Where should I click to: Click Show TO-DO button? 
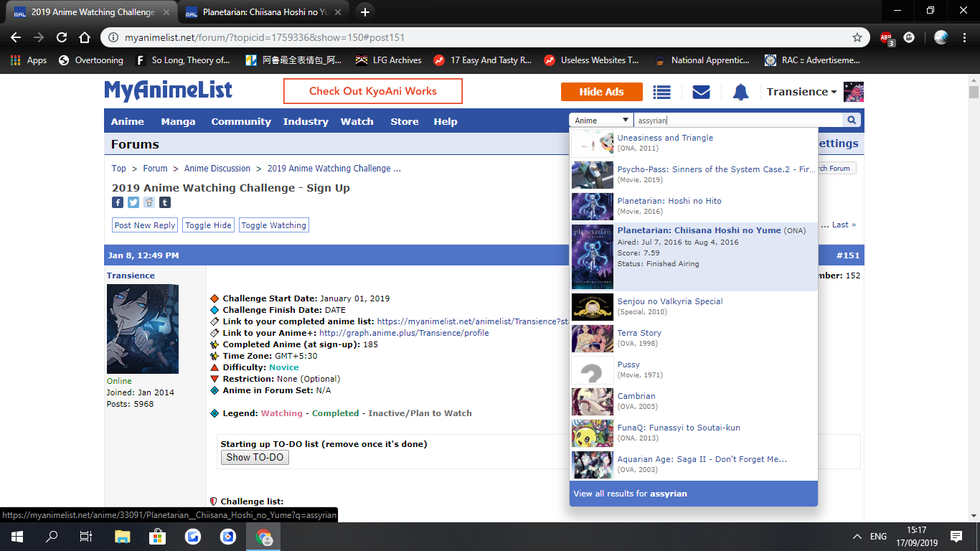click(x=255, y=457)
